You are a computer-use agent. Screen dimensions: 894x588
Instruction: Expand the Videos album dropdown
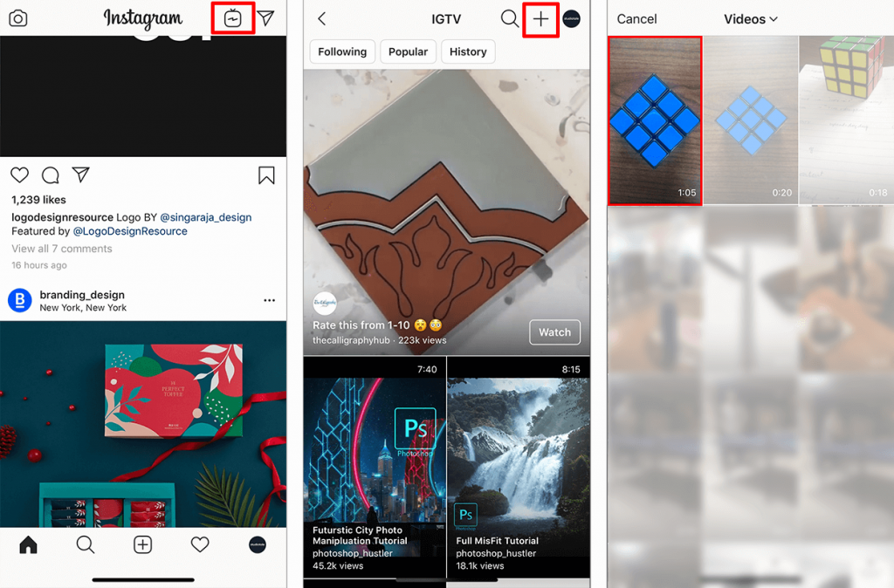click(x=750, y=19)
